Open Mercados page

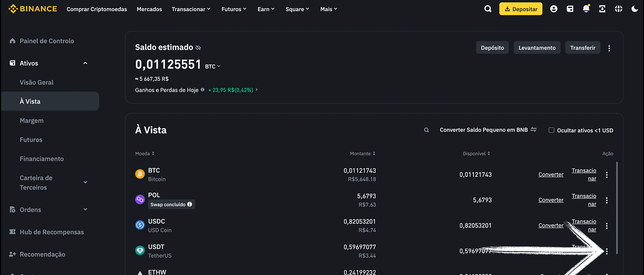tap(149, 9)
